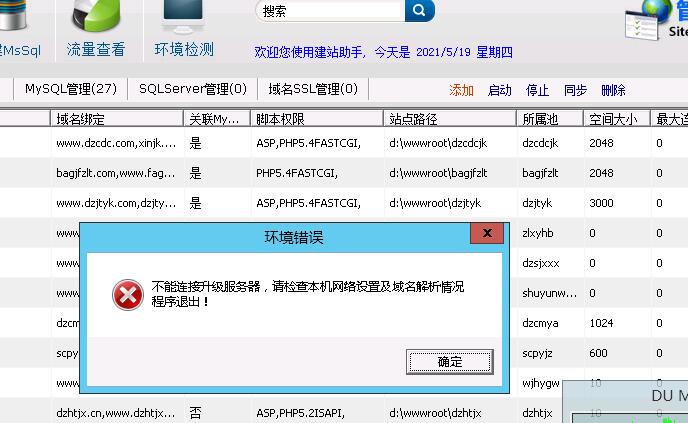
Task: Click the 流量查看 traffic icon
Action: [95, 20]
